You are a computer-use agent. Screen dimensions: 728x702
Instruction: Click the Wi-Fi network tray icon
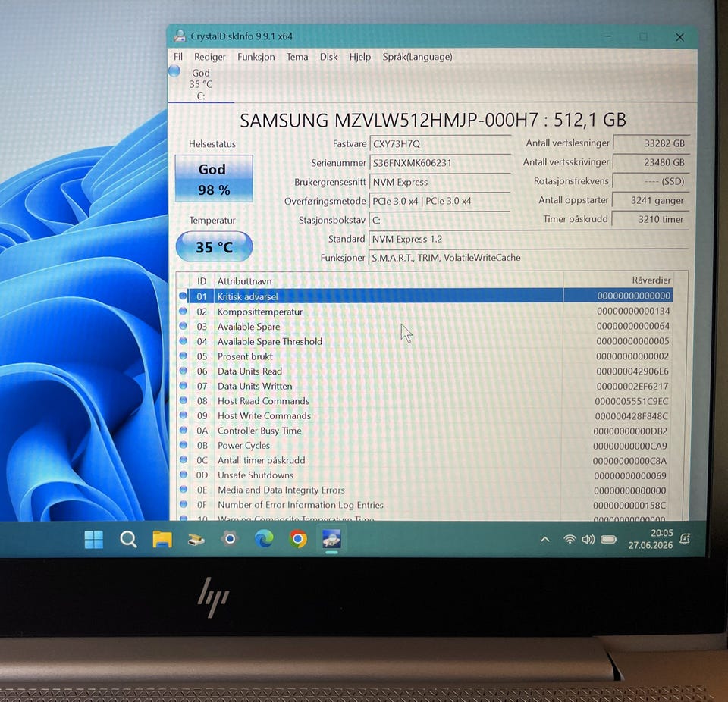coord(570,539)
